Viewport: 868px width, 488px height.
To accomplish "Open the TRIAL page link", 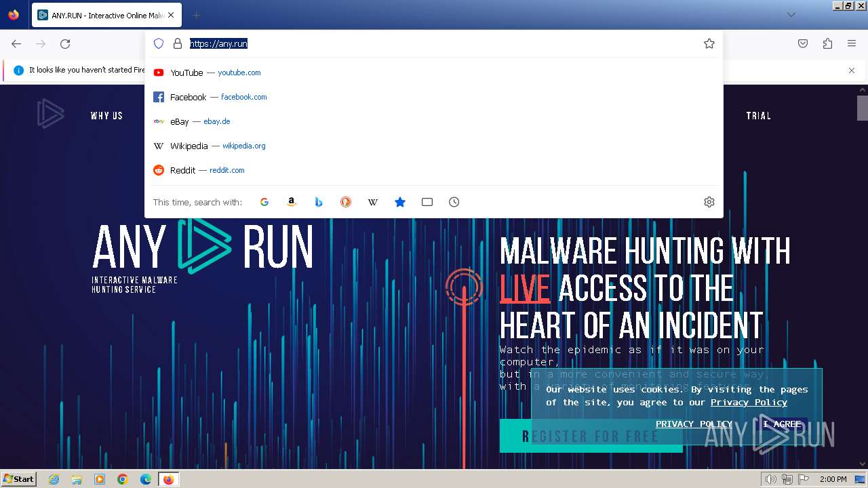I will tap(759, 116).
